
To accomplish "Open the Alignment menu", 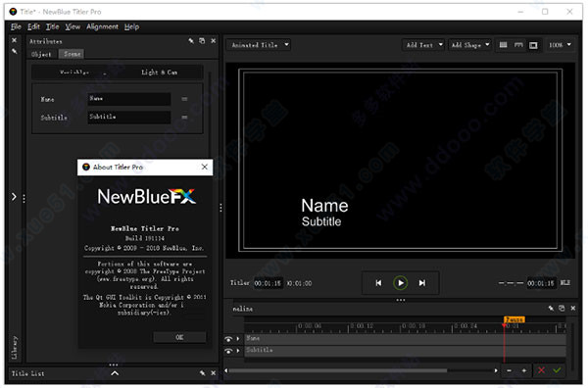I will (x=102, y=26).
